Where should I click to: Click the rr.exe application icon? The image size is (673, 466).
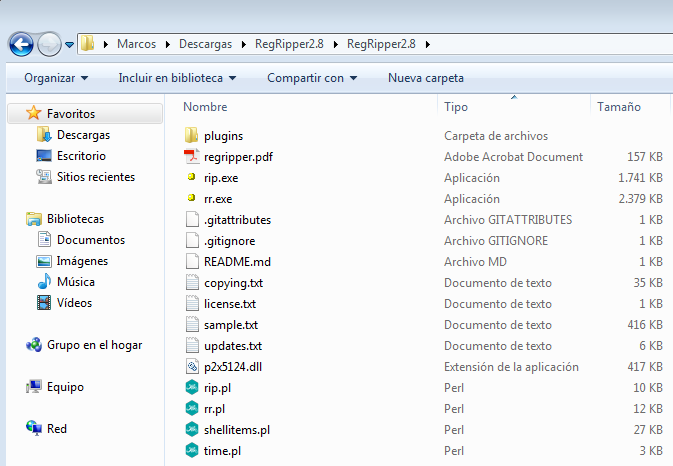193,199
